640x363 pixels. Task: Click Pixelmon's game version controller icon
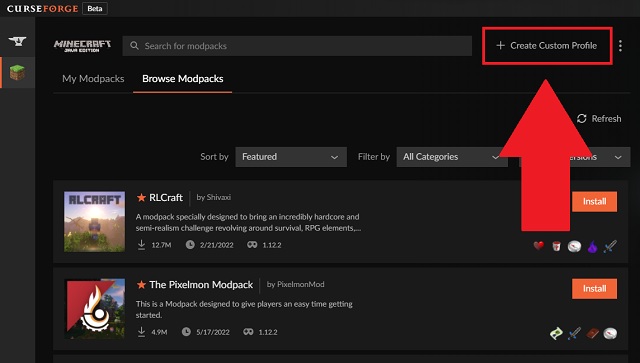[248, 332]
